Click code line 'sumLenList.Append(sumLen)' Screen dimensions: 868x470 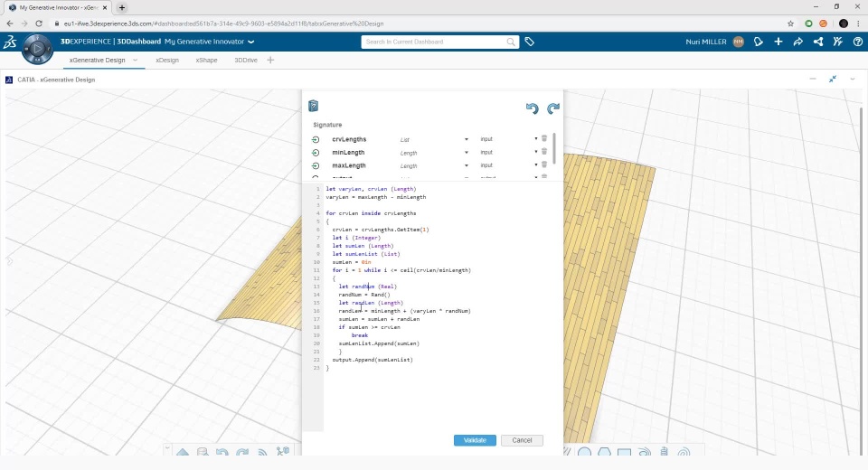click(379, 343)
